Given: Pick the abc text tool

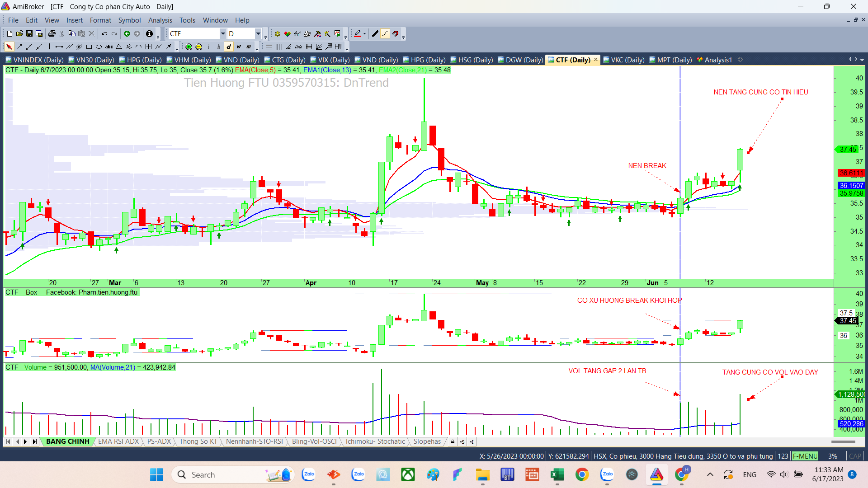Looking at the screenshot, I should 109,47.
